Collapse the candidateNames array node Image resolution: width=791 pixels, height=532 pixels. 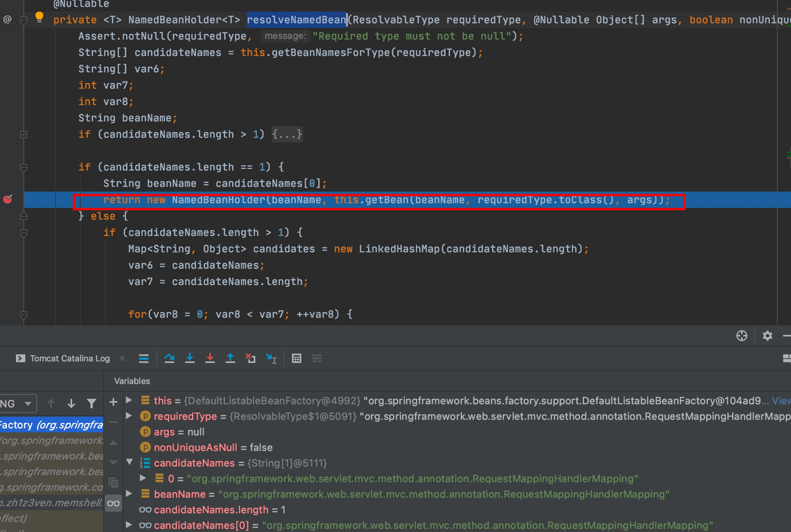click(x=129, y=462)
